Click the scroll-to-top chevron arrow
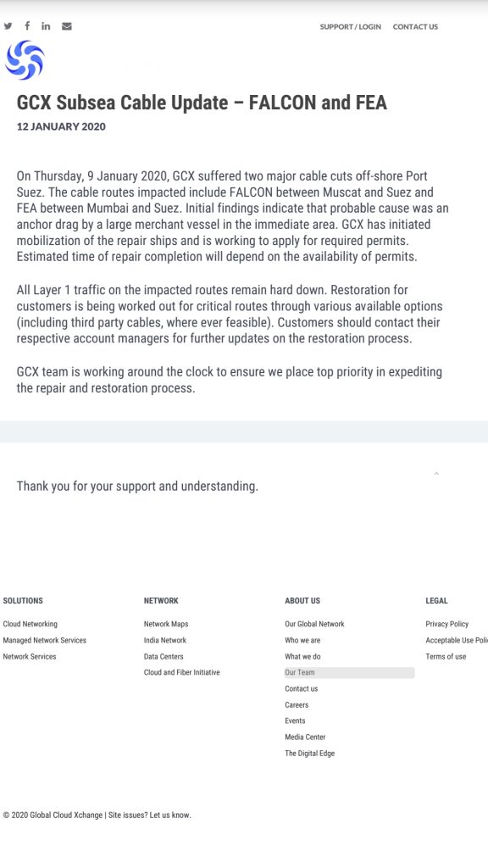488x868 pixels. (436, 473)
